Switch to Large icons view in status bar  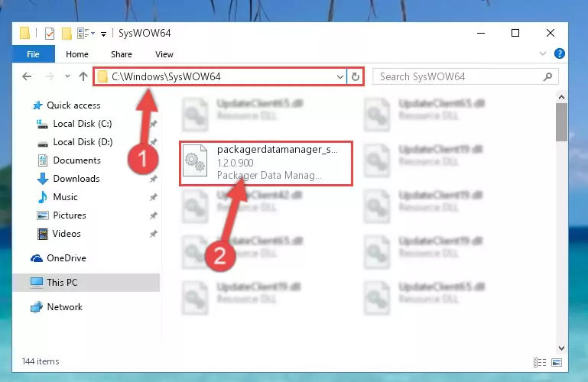coord(557,362)
